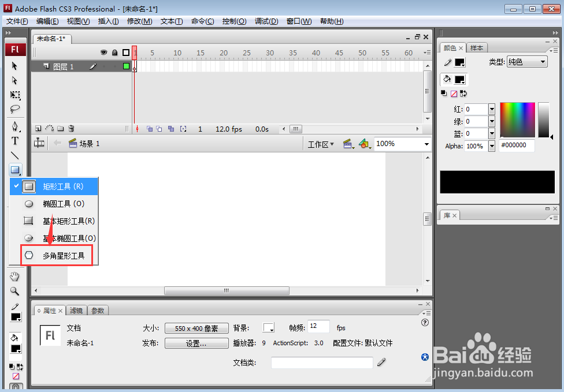Click the Edit Scene clapperboard icon
Viewport: 564px width, 392px height.
348,144
